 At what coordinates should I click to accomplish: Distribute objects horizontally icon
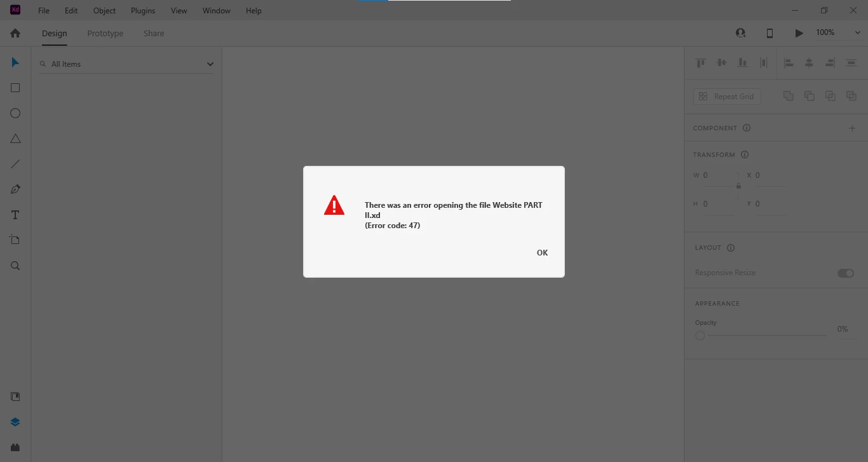(763, 62)
